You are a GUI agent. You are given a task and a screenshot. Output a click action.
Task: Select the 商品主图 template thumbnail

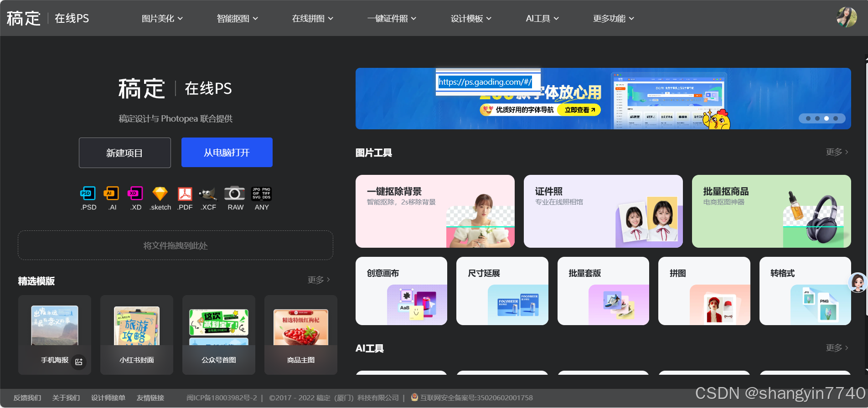[301, 335]
